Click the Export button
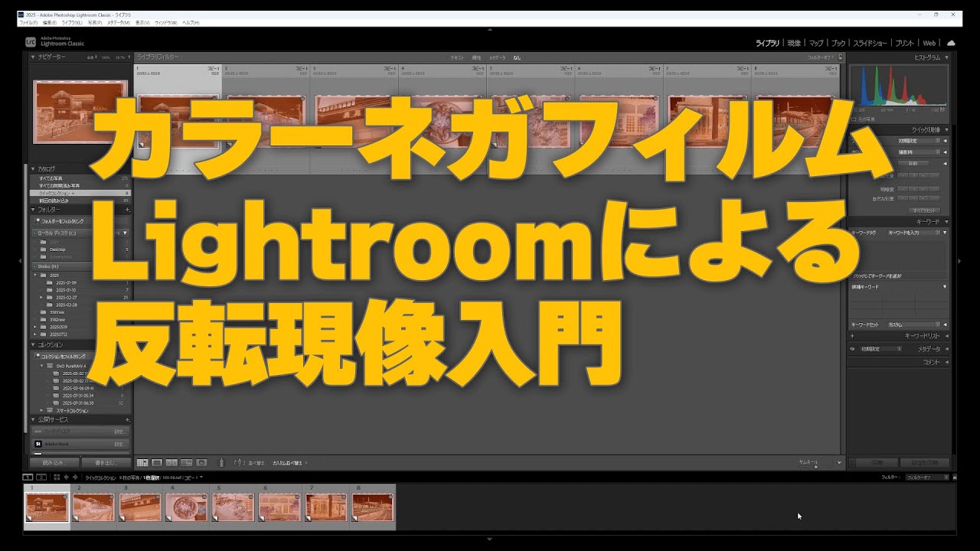 pos(106,463)
